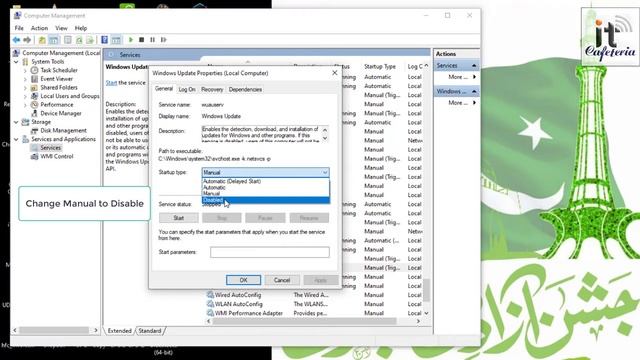Click Cancel in the Properties dialog
Screen dimensions: 640x360
(282, 280)
